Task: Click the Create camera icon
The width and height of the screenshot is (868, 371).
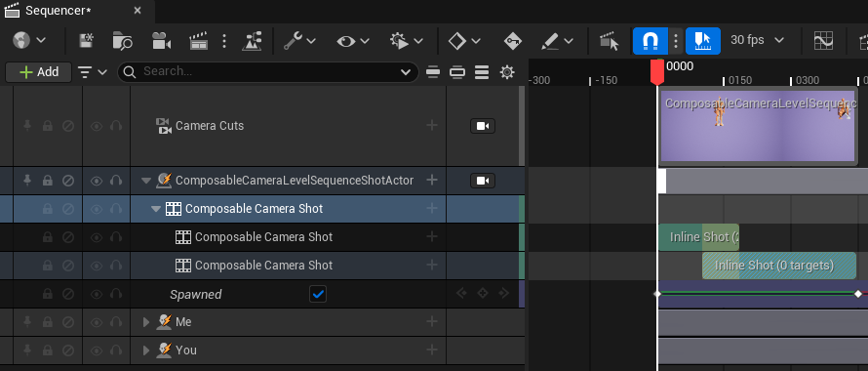Action: coord(161,40)
